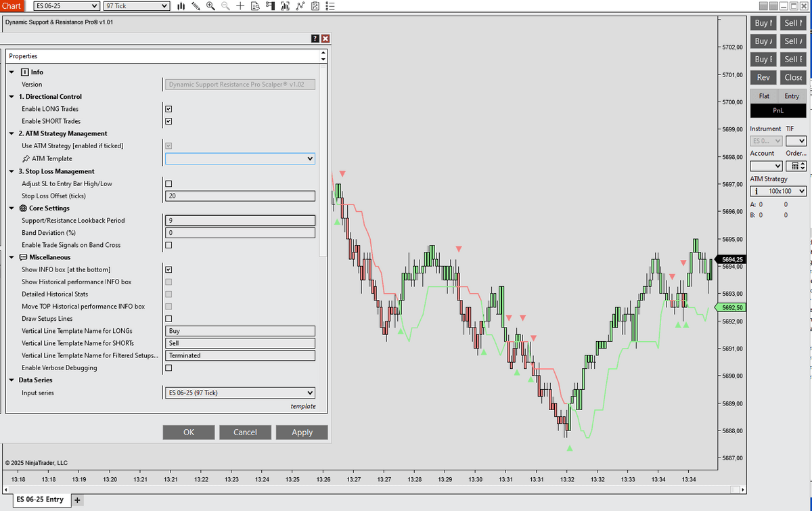Enable Trade Signals on Band Cross checkbox
The height and width of the screenshot is (511, 812).
click(168, 245)
